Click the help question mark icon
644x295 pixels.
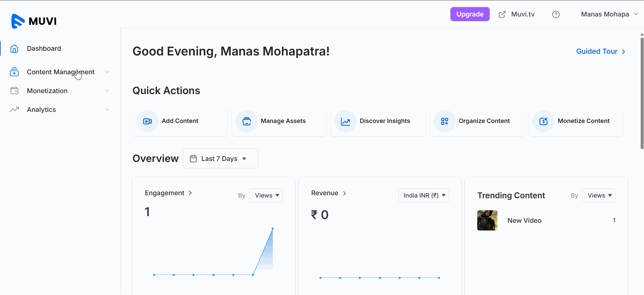pos(556,14)
